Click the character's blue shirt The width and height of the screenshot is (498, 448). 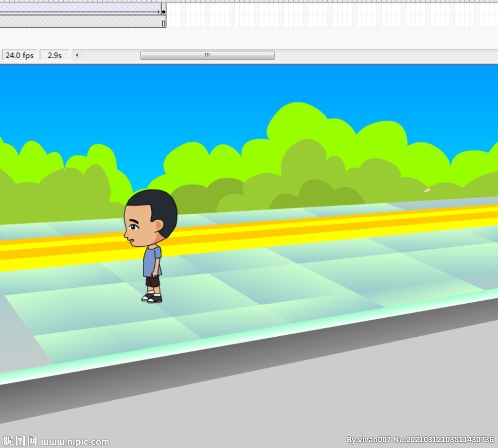pos(151,262)
